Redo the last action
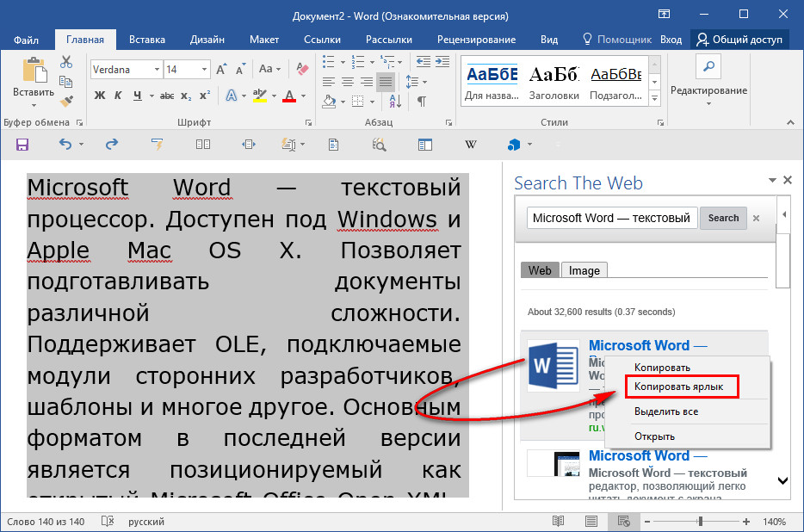The image size is (804, 532). click(111, 145)
